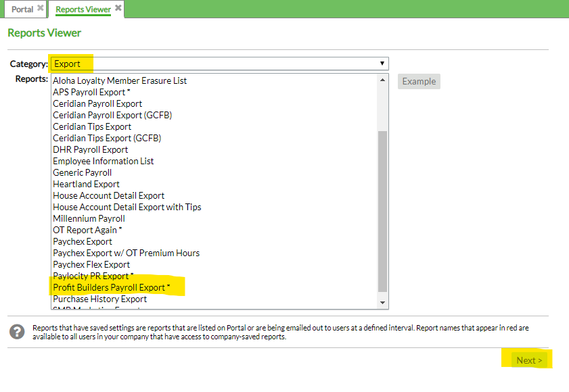Select the Reports Viewer tab
This screenshot has height=392, width=569.
tap(83, 9)
